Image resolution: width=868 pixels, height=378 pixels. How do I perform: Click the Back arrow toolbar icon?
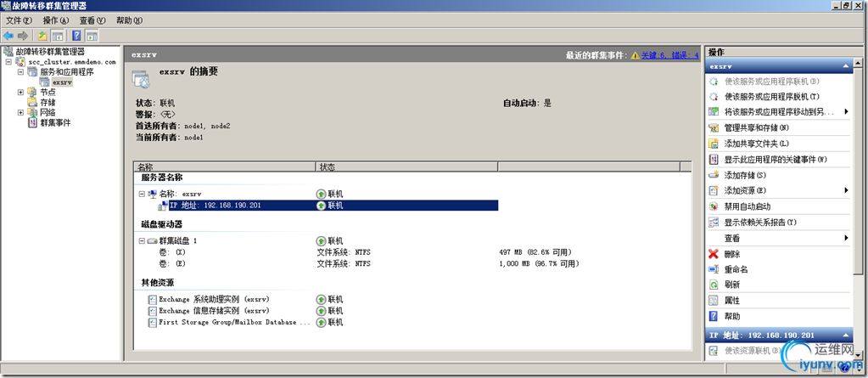(8, 36)
